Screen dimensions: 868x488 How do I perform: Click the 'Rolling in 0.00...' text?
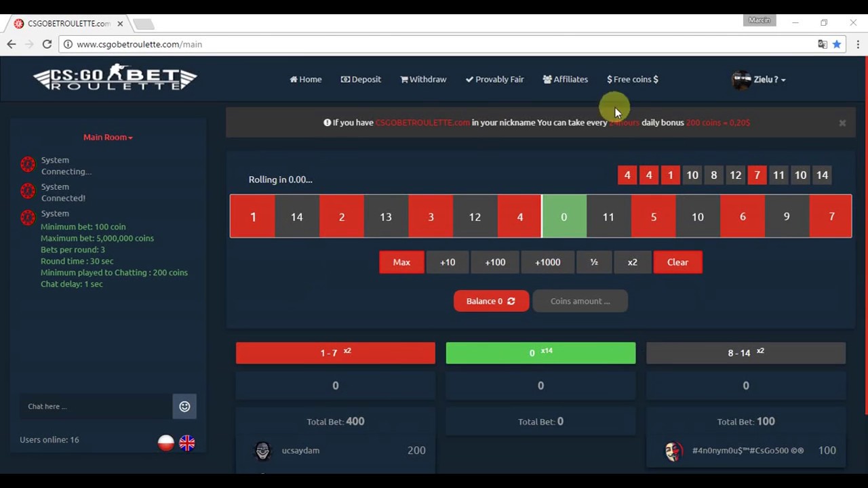[280, 180]
